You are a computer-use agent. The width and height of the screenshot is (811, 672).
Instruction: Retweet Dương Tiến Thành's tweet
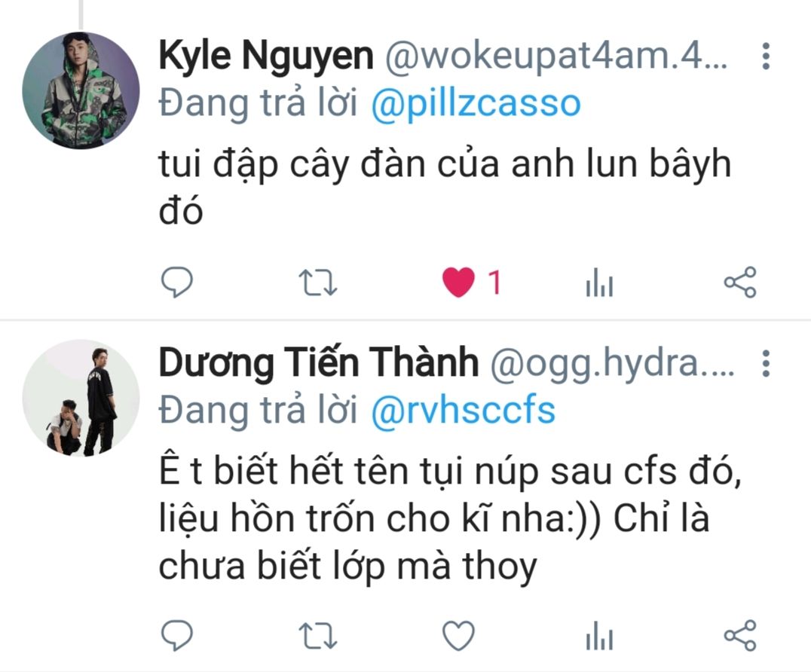pyautogui.click(x=318, y=635)
